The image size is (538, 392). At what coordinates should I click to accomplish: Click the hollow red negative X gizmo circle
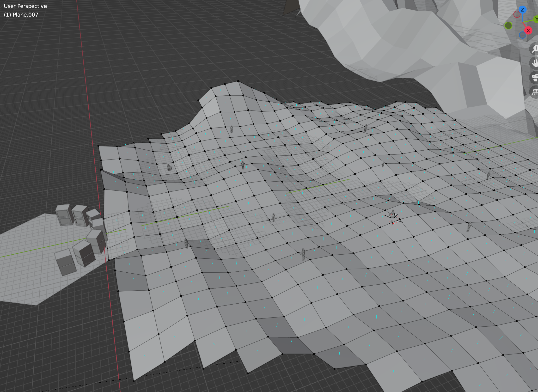click(x=517, y=14)
